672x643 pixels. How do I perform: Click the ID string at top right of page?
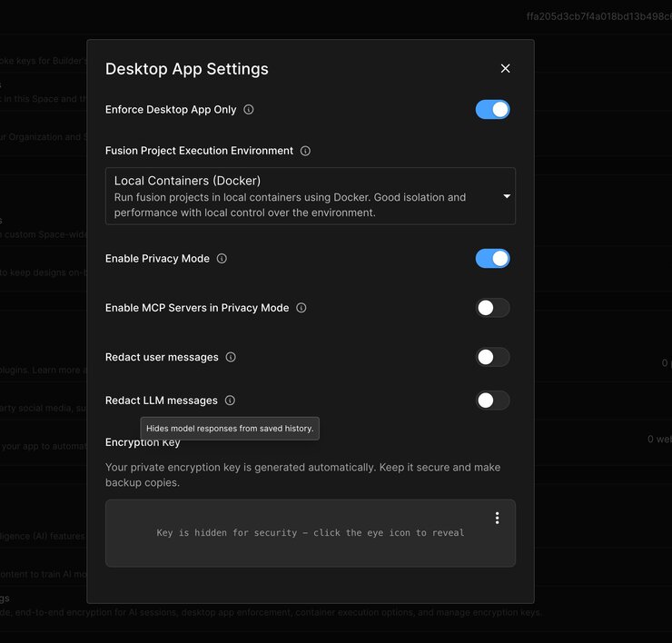coord(598,16)
